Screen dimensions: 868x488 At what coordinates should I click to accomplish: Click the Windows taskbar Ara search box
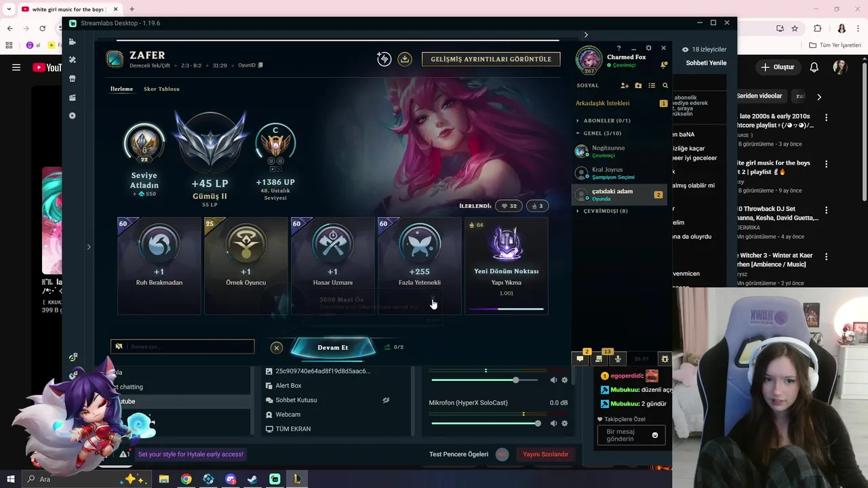point(86,479)
